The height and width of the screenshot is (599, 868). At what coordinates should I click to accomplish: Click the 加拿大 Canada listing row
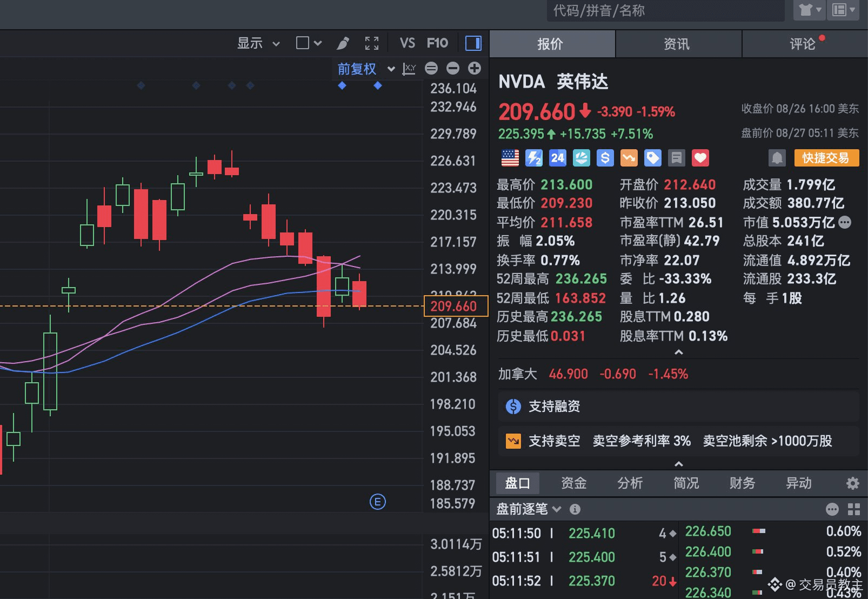678,374
